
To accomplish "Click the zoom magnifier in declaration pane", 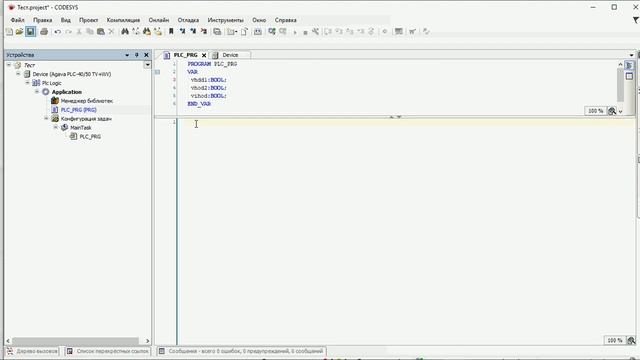I will [611, 111].
